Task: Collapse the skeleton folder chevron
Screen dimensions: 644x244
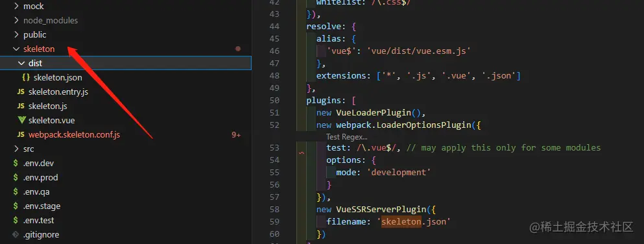Action: [x=16, y=49]
